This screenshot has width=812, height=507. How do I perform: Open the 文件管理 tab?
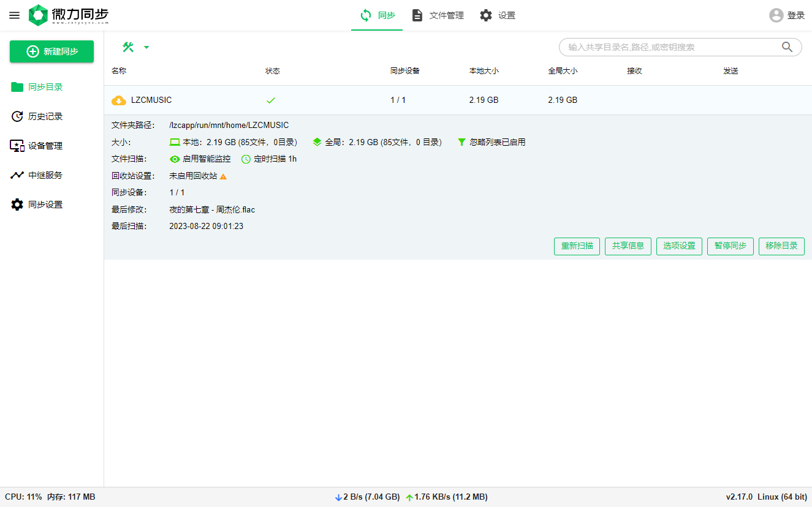[x=438, y=15]
